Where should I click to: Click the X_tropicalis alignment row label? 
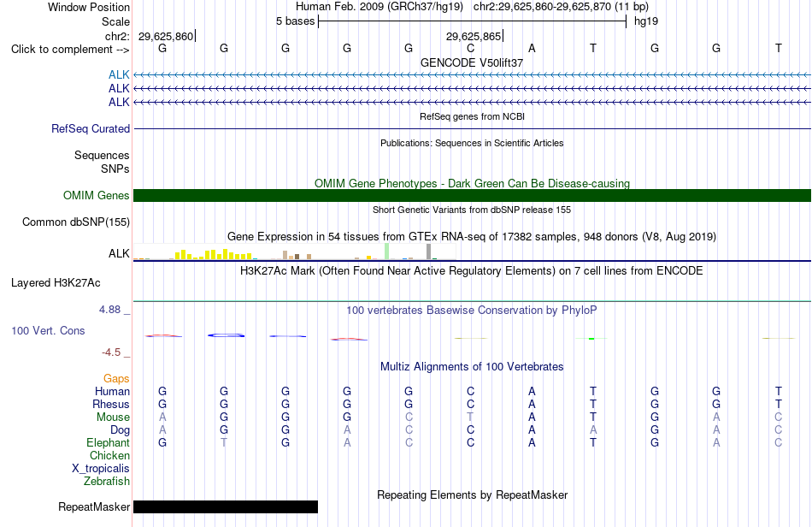pos(101,469)
